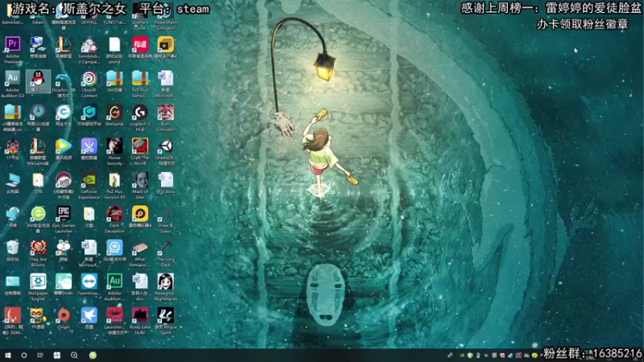Image resolution: width=644 pixels, height=362 pixels.
Task: Launch Ubisoft Connect
Action: click(89, 84)
